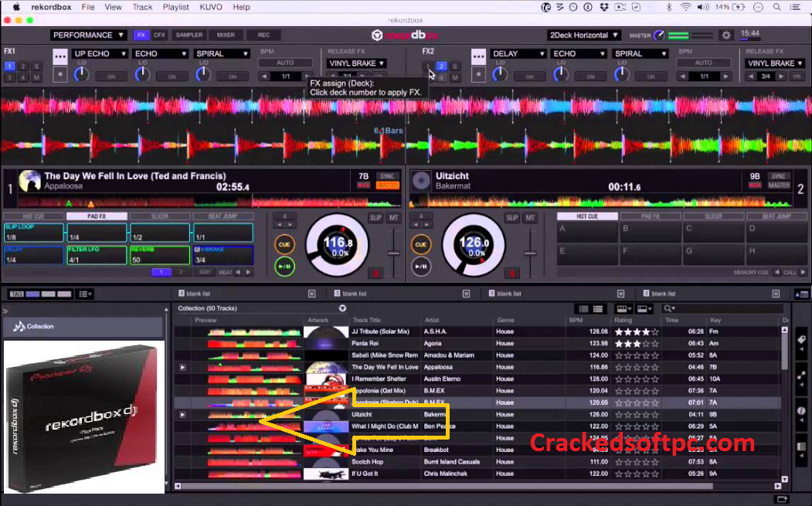Play or pause deck 1
812x506 pixels.
click(284, 267)
